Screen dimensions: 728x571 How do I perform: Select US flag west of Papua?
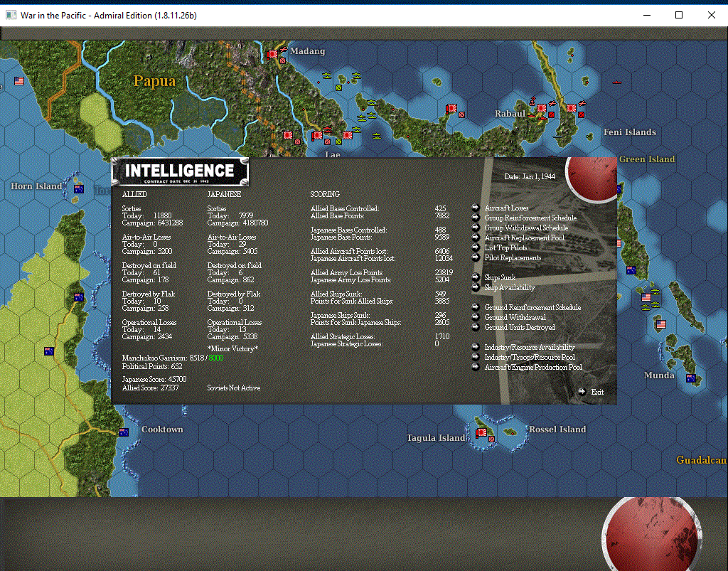click(19, 81)
